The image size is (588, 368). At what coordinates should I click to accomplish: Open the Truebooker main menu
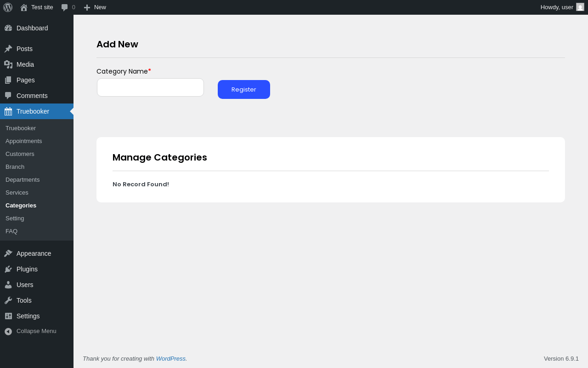point(33,111)
